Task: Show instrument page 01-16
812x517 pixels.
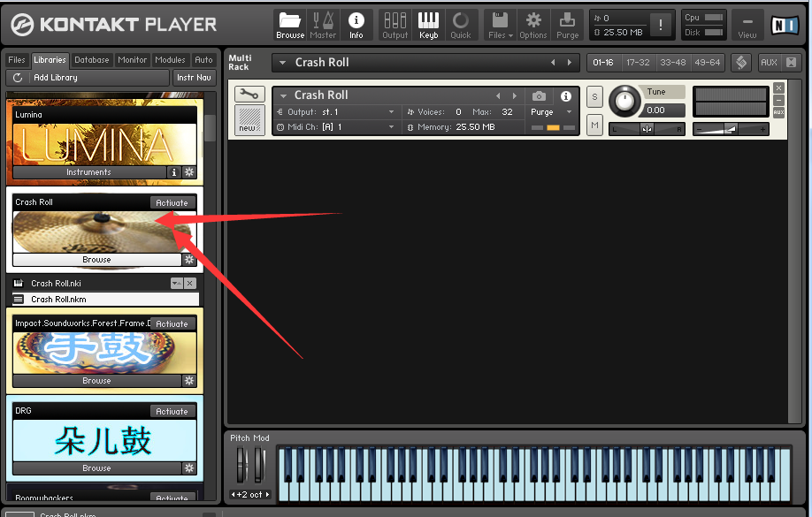Action: pyautogui.click(x=603, y=63)
